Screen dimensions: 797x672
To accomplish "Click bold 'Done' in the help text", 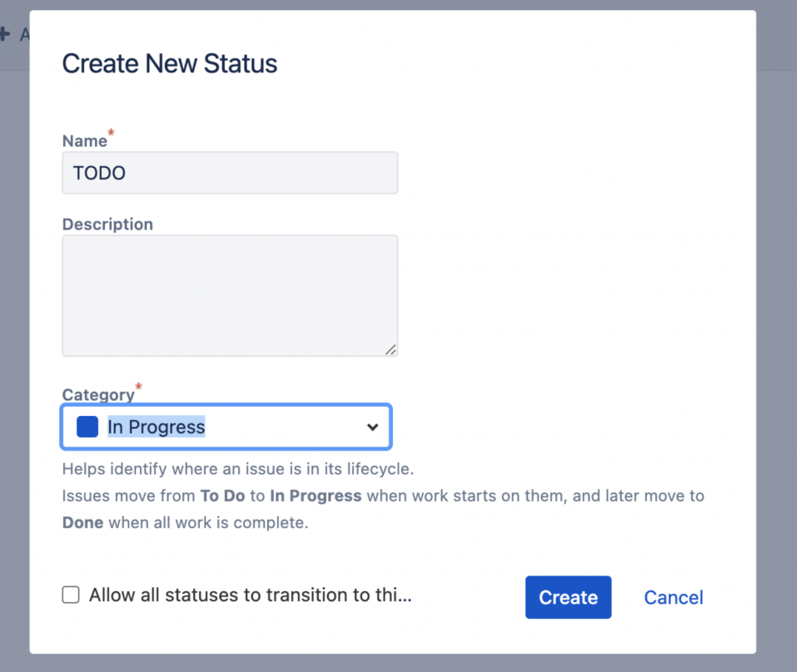I will click(x=83, y=523).
